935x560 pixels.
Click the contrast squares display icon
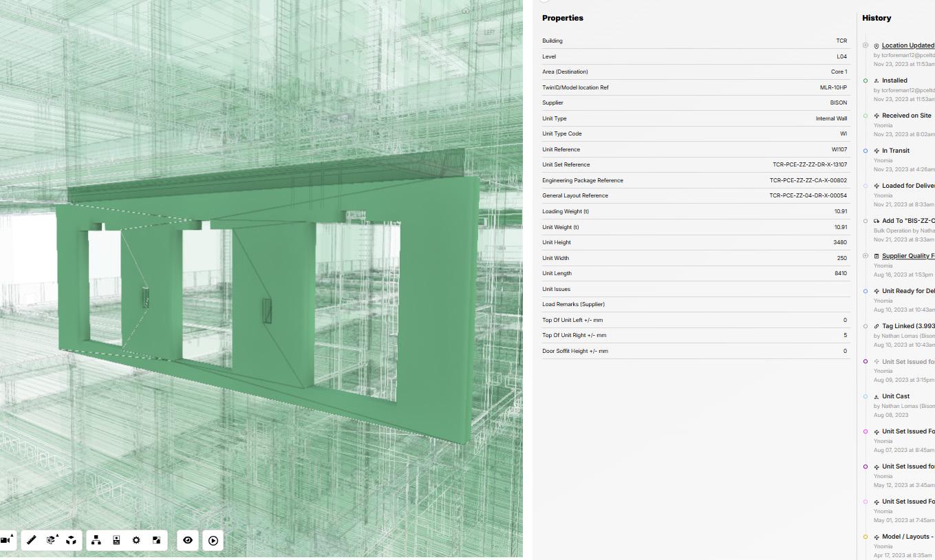point(156,541)
